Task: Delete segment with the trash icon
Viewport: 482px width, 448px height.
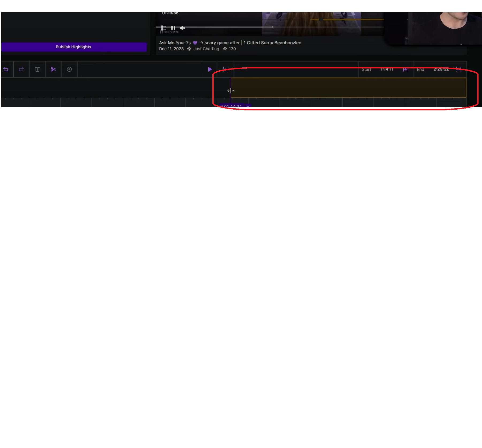Action: [37, 69]
